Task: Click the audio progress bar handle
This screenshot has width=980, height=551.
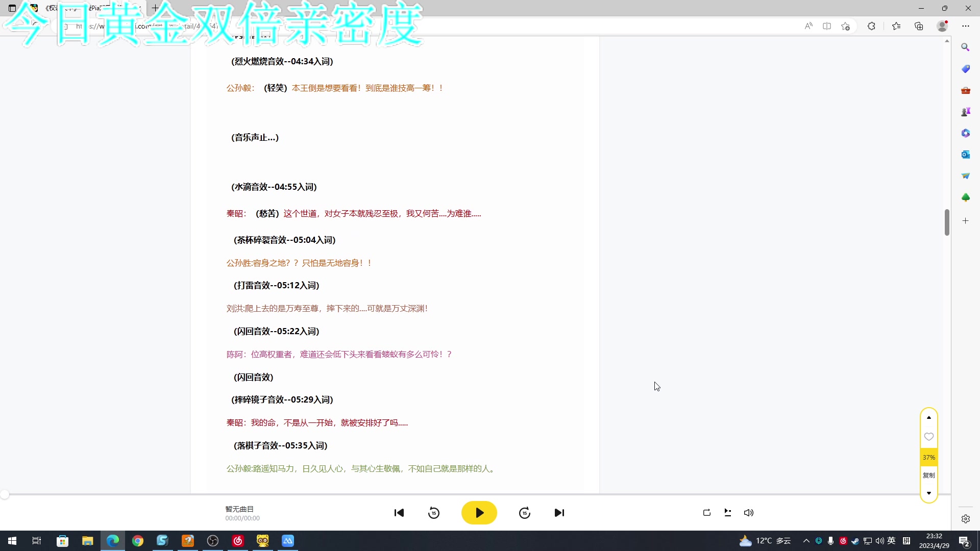Action: (x=5, y=494)
